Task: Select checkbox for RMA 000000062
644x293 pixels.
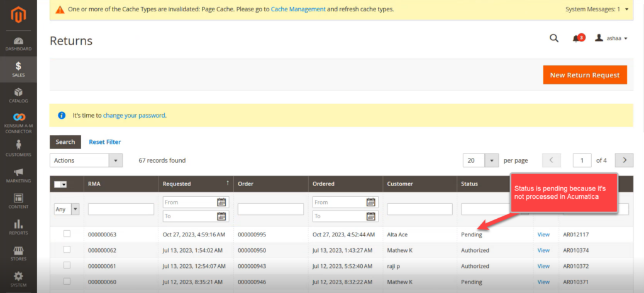Action: (x=67, y=250)
